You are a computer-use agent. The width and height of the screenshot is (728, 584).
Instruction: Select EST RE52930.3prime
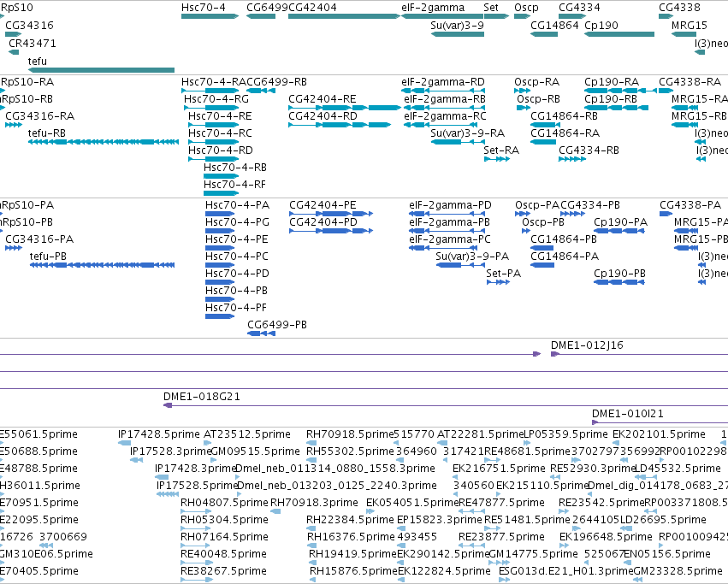[x=555, y=477]
